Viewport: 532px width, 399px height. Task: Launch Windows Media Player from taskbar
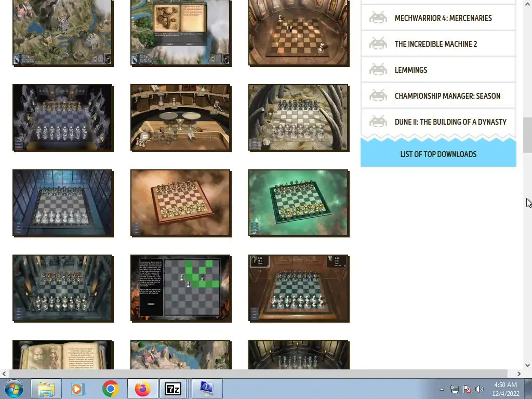click(77, 389)
